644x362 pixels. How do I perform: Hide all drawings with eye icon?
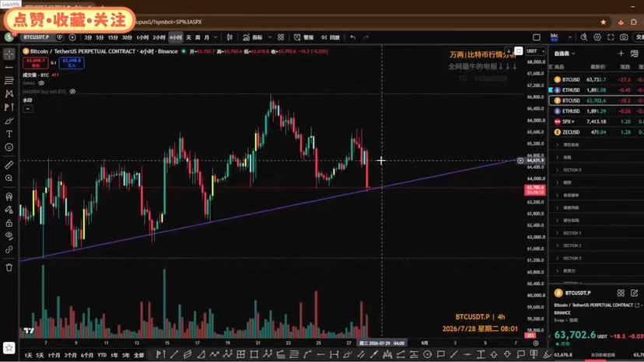pos(9,236)
